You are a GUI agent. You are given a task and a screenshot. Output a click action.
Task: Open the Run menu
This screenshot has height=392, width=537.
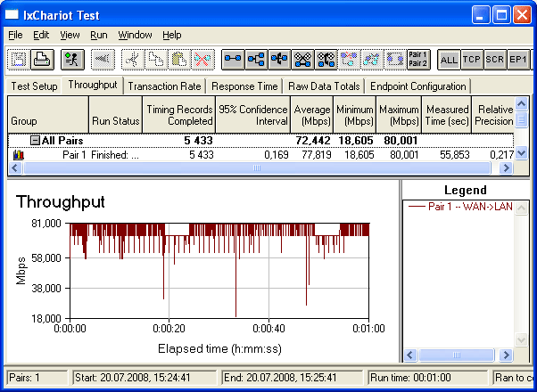click(99, 35)
